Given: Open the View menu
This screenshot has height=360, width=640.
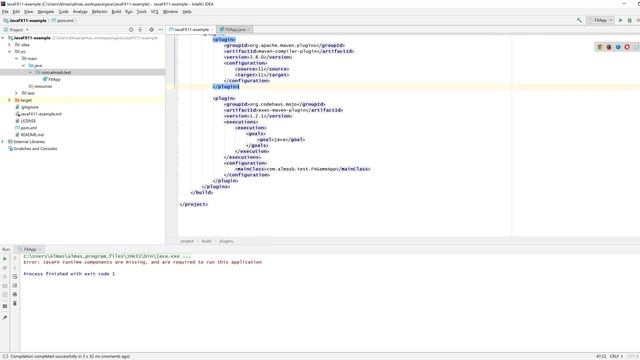Looking at the screenshot, I should (29, 12).
